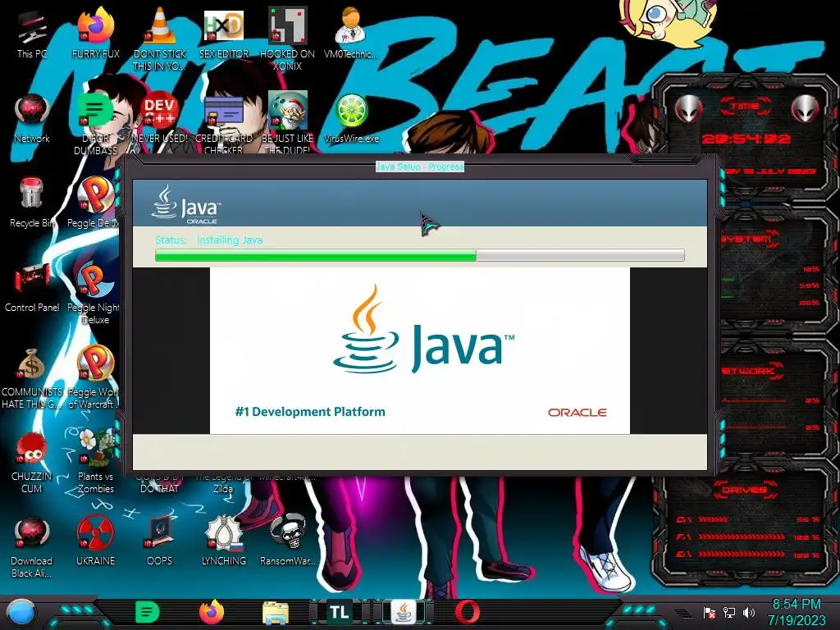The height and width of the screenshot is (630, 840).
Task: Open Plants vs Zombies shortcut
Action: point(95,462)
